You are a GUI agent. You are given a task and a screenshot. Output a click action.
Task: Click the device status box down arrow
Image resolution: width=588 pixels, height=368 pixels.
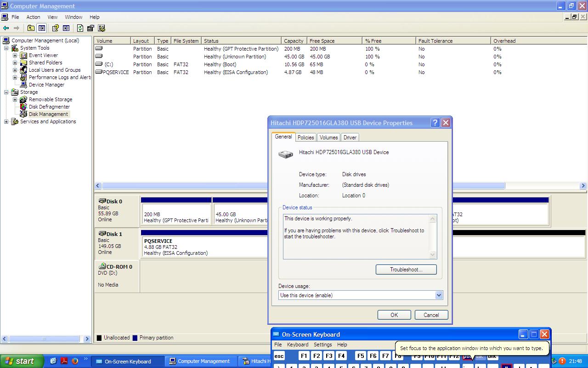432,254
